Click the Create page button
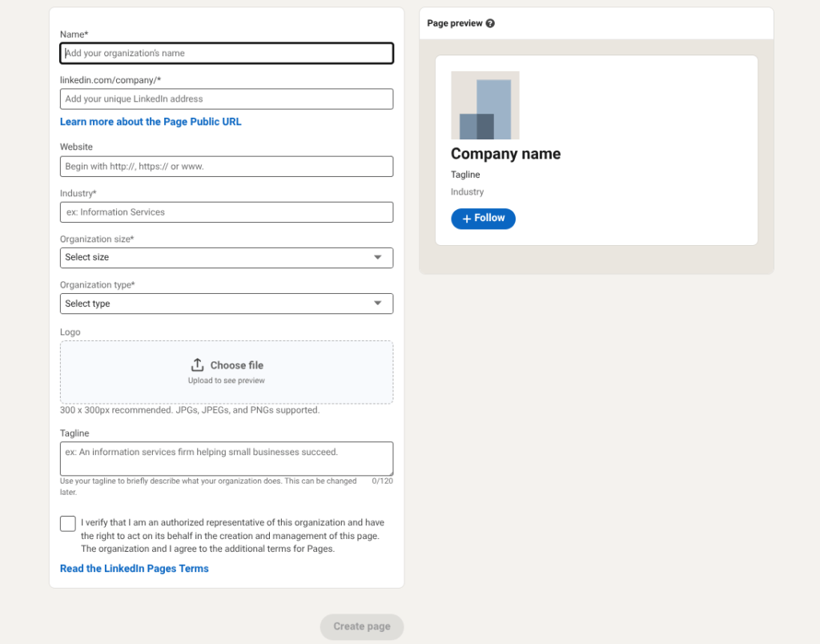Screen dimensions: 820x644 tap(361, 626)
